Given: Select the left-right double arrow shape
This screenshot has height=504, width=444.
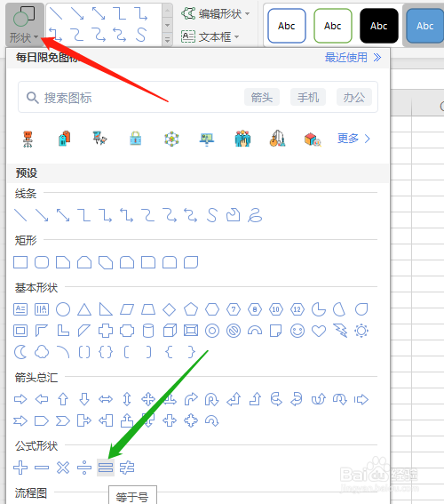Looking at the screenshot, I should [x=106, y=399].
